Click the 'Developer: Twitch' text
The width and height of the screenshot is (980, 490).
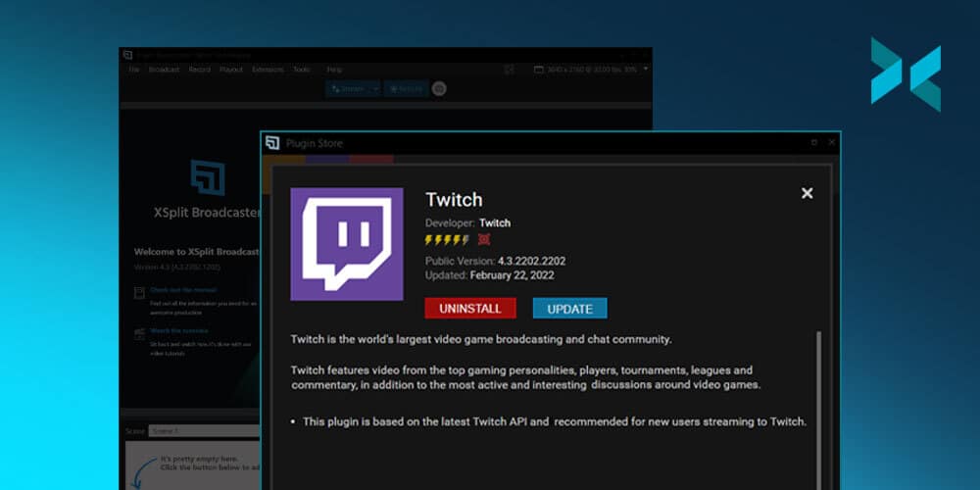[468, 223]
